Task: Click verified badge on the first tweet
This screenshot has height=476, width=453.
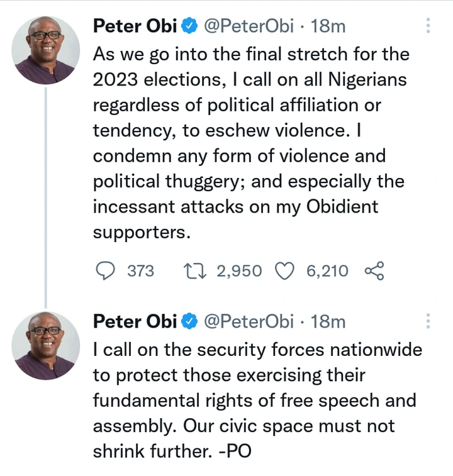Action: point(189,26)
